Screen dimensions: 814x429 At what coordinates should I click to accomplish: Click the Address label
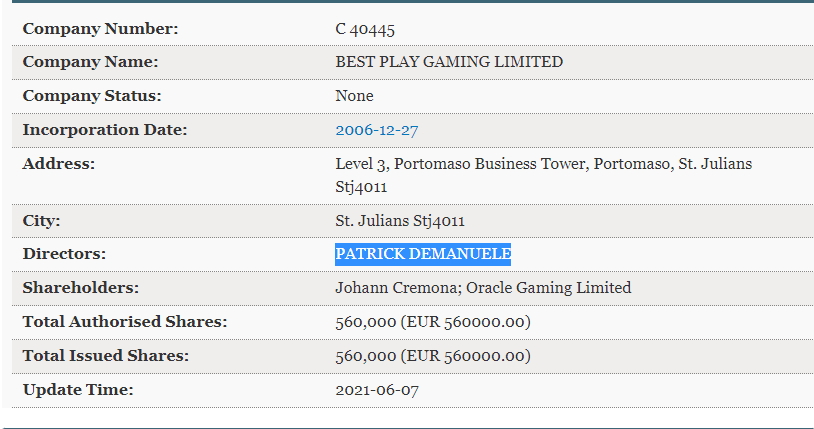tap(59, 164)
